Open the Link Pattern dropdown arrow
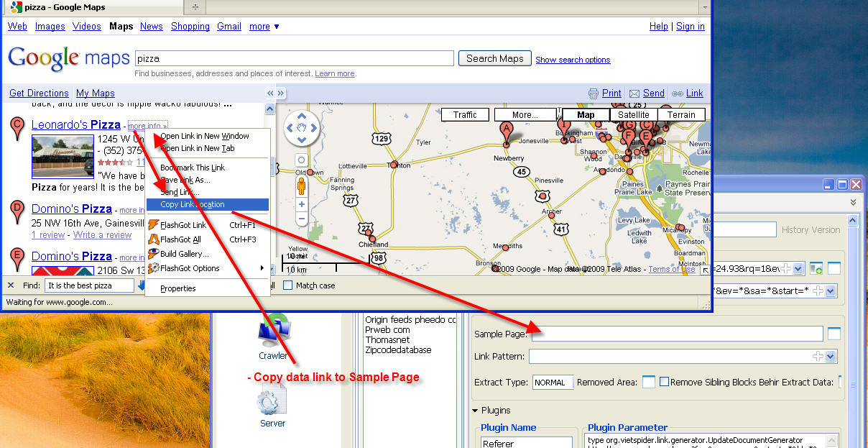This screenshot has width=868, height=448. pos(831,357)
